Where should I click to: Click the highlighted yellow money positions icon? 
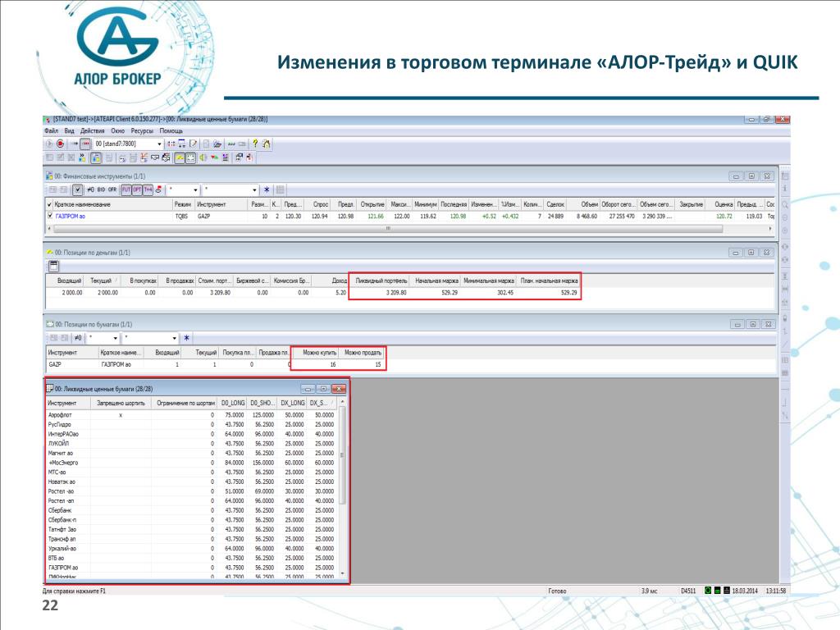(x=180, y=157)
